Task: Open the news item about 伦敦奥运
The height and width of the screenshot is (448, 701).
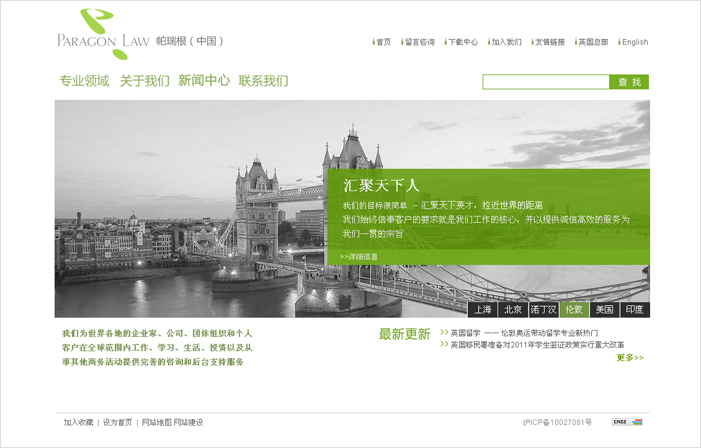Action: pos(524,332)
